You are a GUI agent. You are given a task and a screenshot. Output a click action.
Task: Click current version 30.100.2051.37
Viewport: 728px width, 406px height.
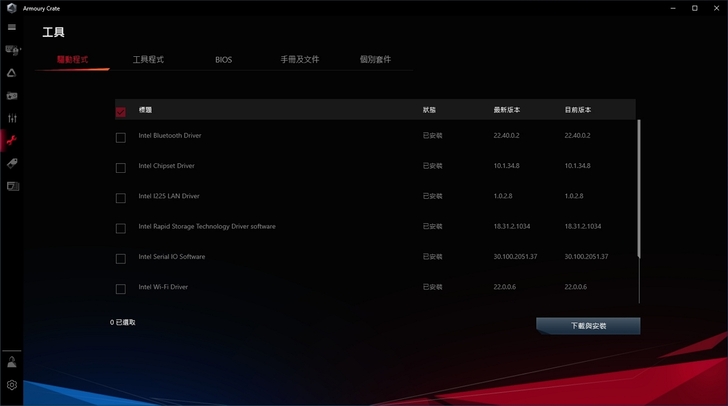tap(586, 256)
